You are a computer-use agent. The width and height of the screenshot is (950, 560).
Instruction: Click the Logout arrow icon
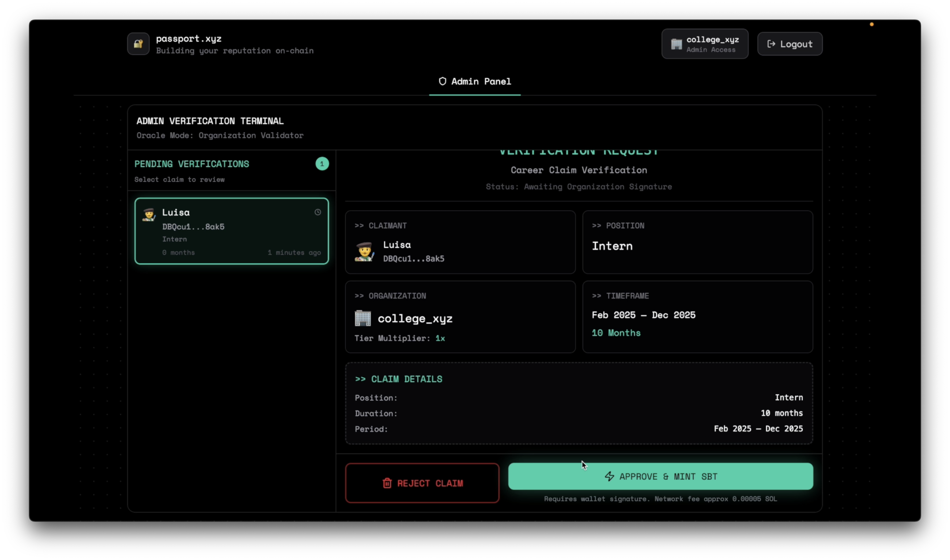pyautogui.click(x=771, y=44)
